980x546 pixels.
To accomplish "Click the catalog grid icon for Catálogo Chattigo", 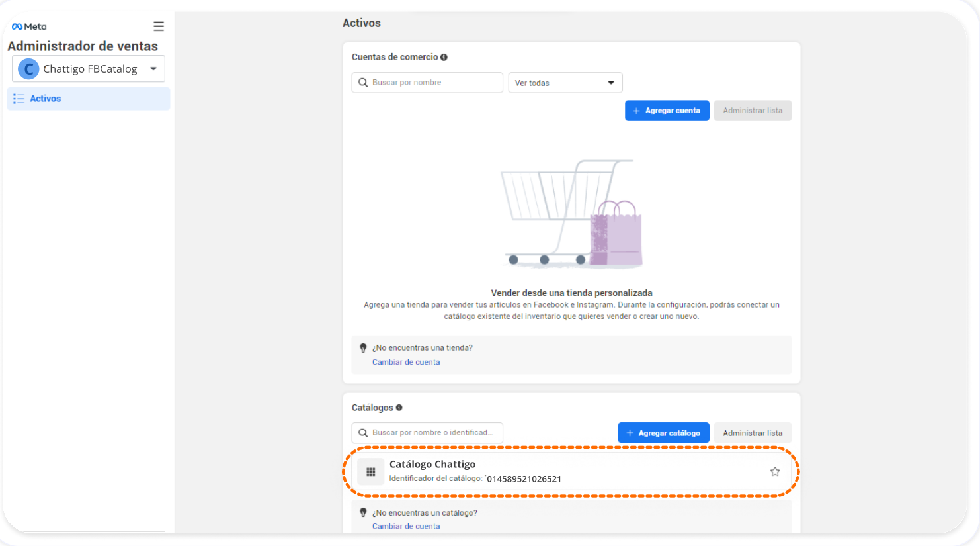I will coord(371,472).
